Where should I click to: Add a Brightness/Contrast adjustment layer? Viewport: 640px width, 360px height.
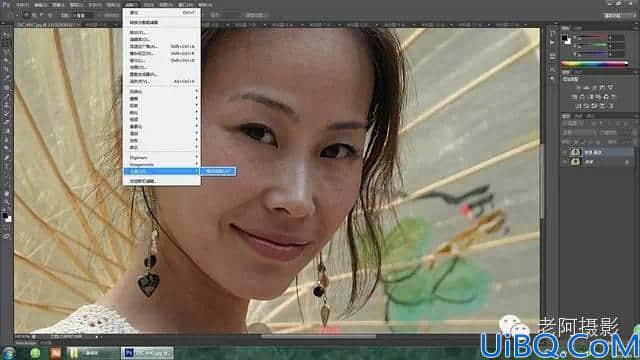tap(579, 87)
